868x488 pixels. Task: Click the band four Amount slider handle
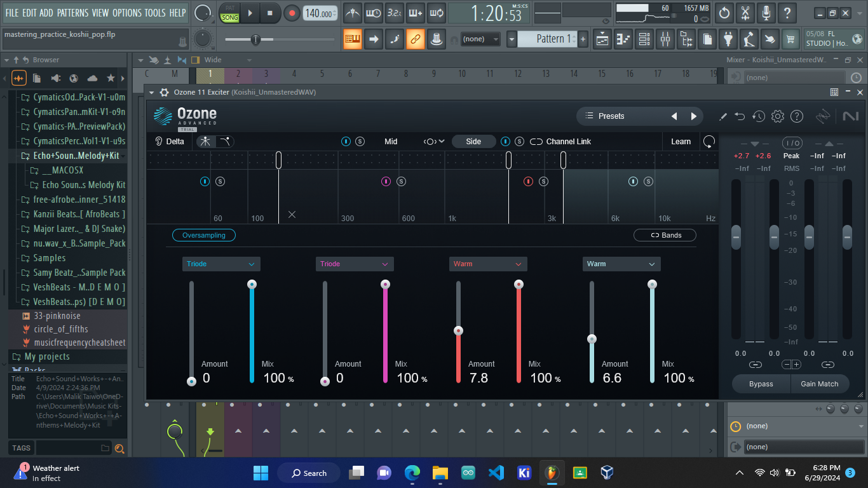tap(592, 339)
